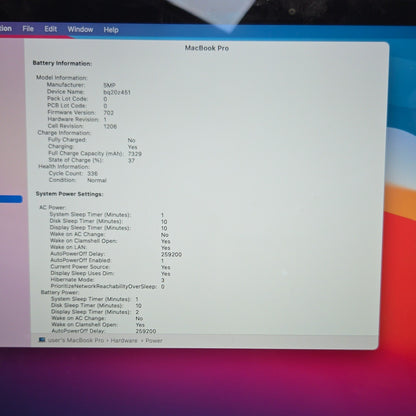Click the Hibernate Mode row under AC Power
Image resolution: width=416 pixels, height=416 pixels.
click(x=107, y=280)
